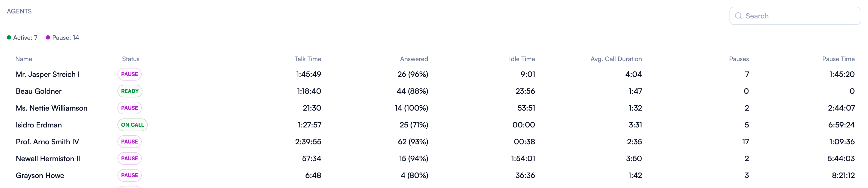
Task: Sort by Answered column header
Action: (x=413, y=59)
